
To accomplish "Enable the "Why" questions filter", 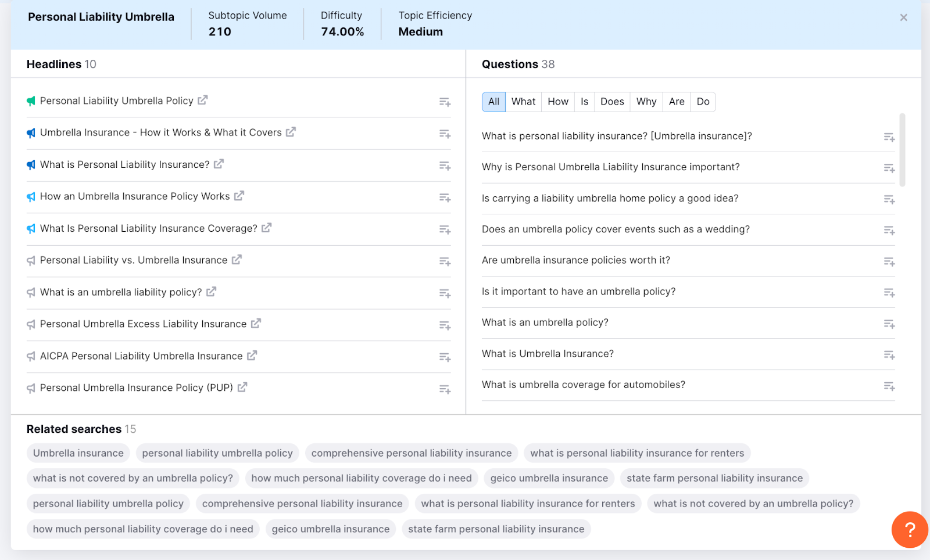I will coord(646,102).
